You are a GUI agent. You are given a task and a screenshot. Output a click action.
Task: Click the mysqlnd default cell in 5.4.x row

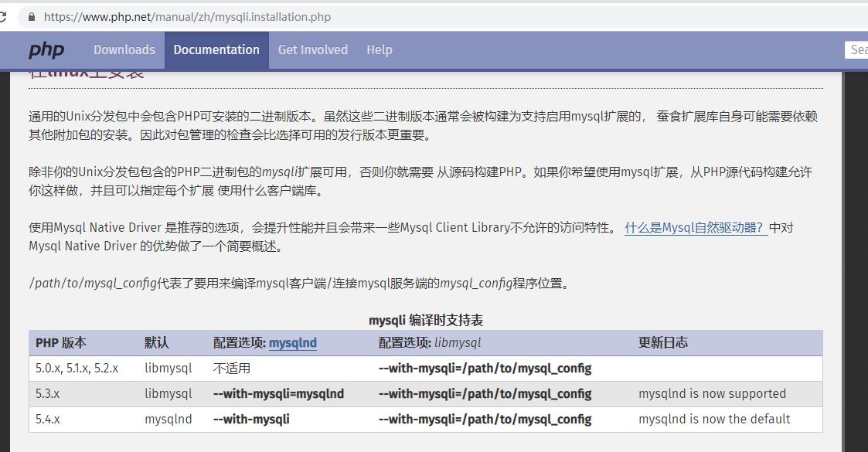coord(168,420)
